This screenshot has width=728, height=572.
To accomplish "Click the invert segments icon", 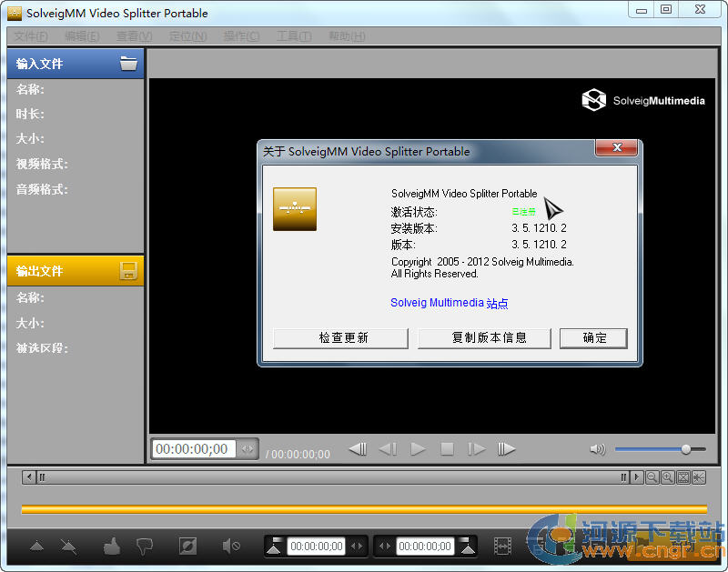I will [x=187, y=547].
